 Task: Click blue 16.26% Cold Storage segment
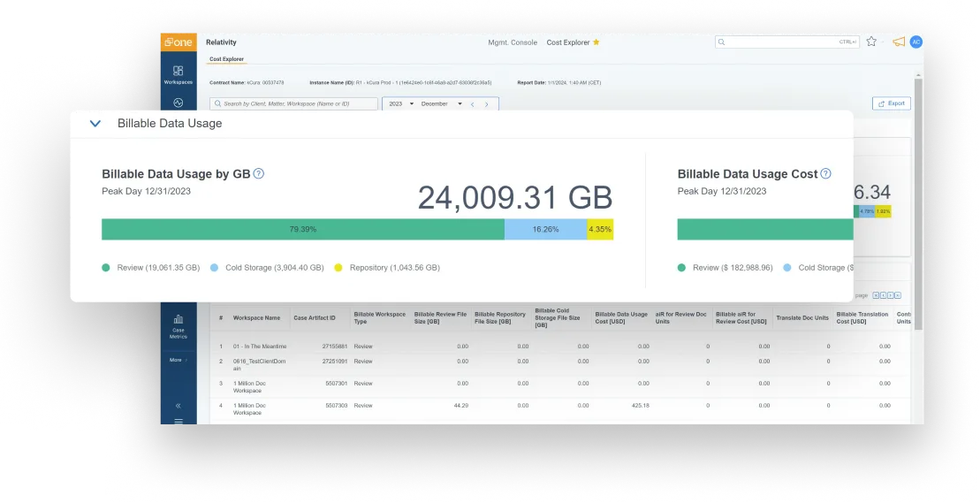pyautogui.click(x=545, y=229)
